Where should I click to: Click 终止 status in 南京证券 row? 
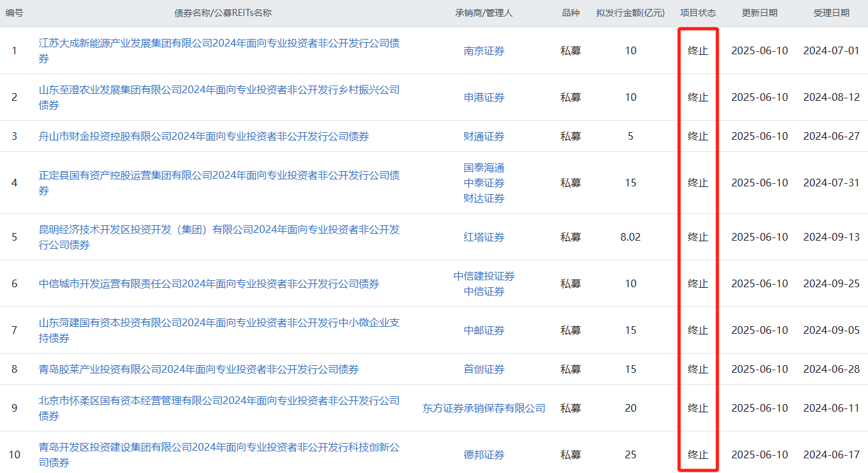pyautogui.click(x=698, y=51)
